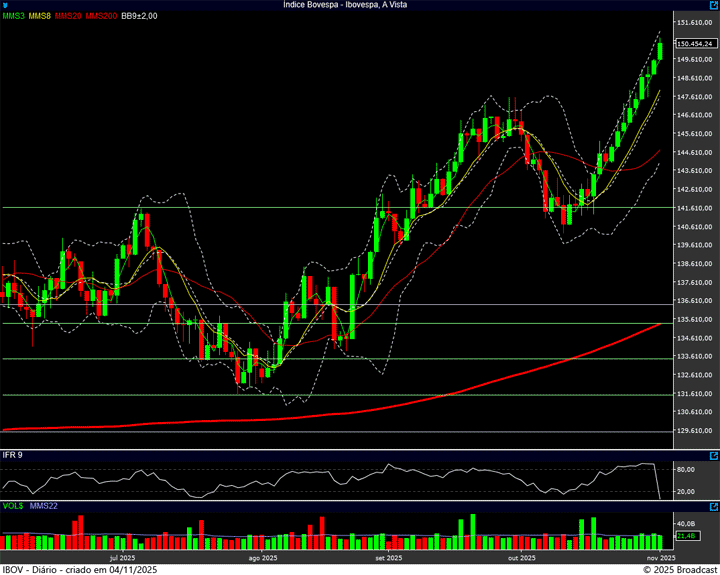Pop out the VOL$ volume panel
Image resolution: width=720 pixels, height=575 pixels.
pyautogui.click(x=713, y=506)
